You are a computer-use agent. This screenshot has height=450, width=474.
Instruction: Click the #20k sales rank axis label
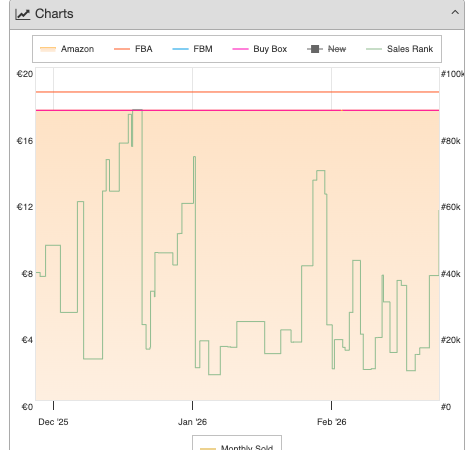[x=451, y=340]
